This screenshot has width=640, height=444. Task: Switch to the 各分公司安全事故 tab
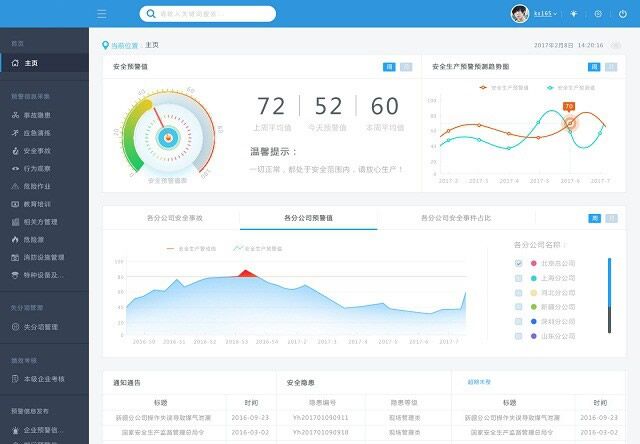coord(175,218)
